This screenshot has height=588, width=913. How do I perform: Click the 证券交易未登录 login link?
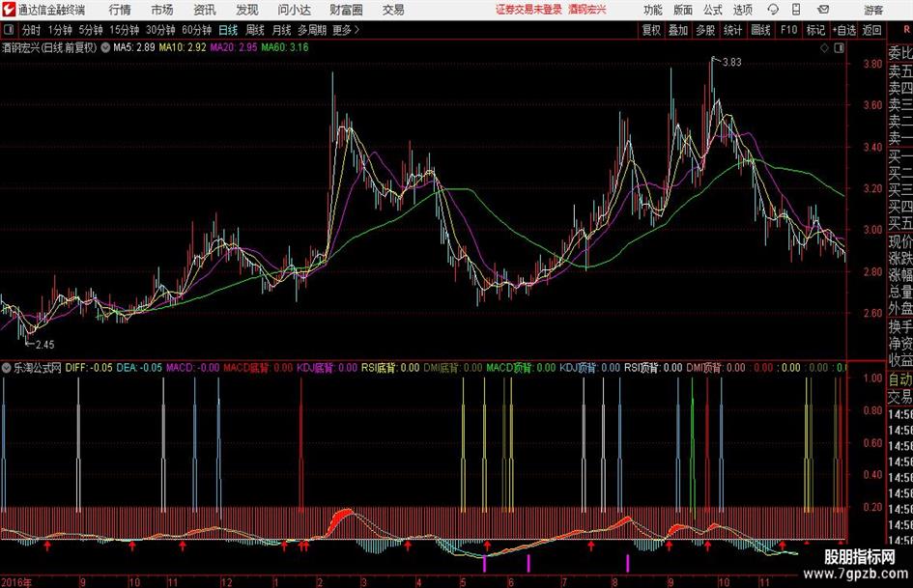(x=528, y=10)
